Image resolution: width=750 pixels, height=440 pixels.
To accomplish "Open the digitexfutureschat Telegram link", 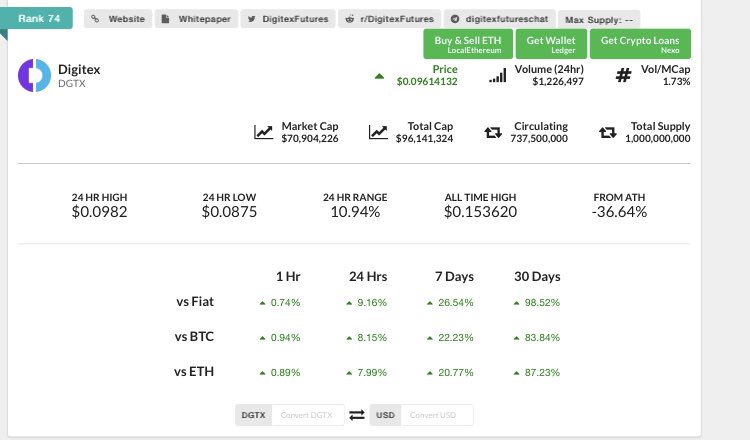I will [x=500, y=19].
